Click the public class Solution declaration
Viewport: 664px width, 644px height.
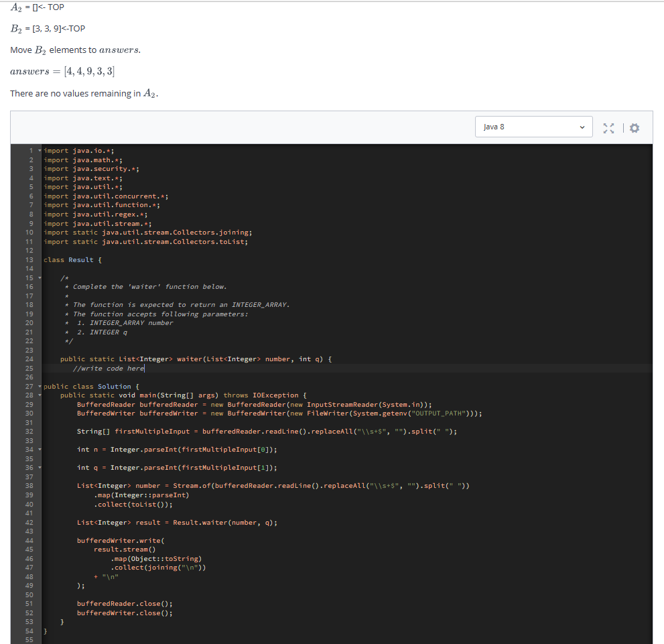pos(87,386)
